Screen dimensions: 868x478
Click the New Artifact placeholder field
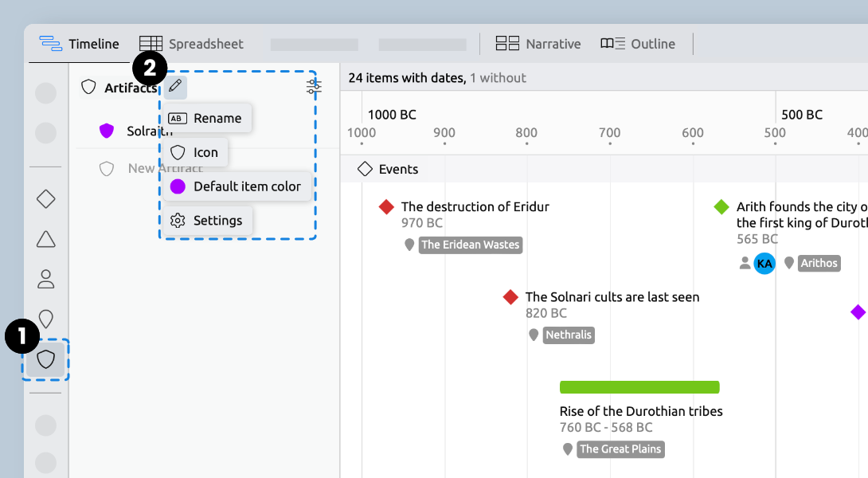(x=165, y=168)
